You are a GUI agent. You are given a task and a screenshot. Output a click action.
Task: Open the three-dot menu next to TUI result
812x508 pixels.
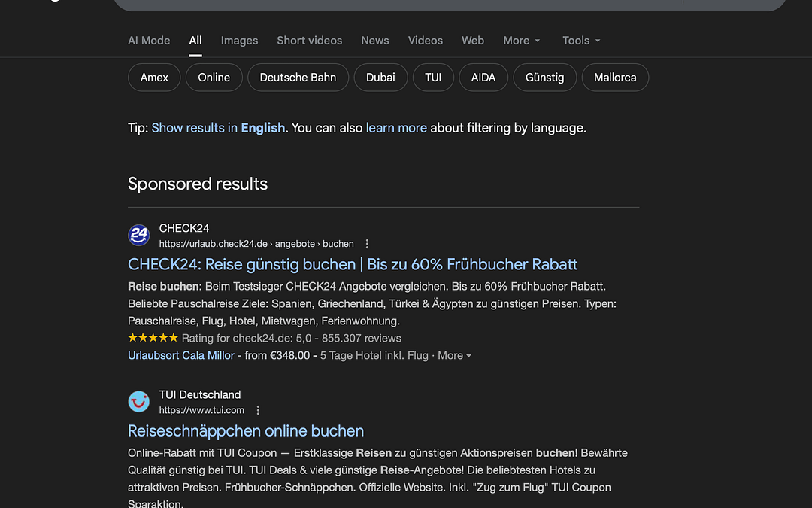(258, 409)
